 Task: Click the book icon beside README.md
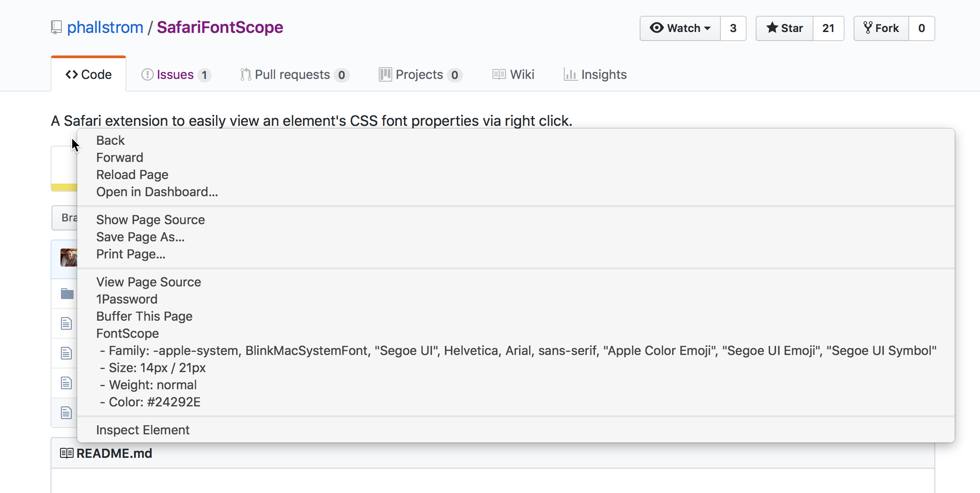click(x=66, y=453)
